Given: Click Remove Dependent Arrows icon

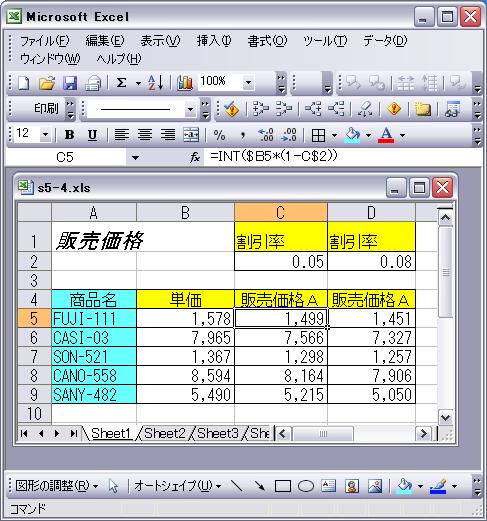Looking at the screenshot, I should click(x=336, y=109).
